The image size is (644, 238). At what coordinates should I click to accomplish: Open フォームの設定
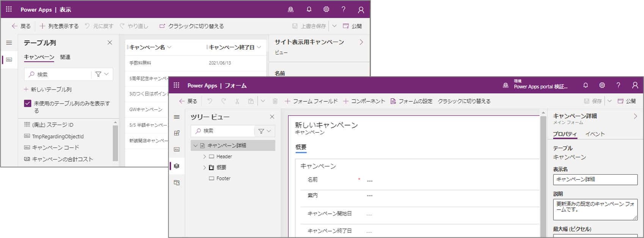412,101
